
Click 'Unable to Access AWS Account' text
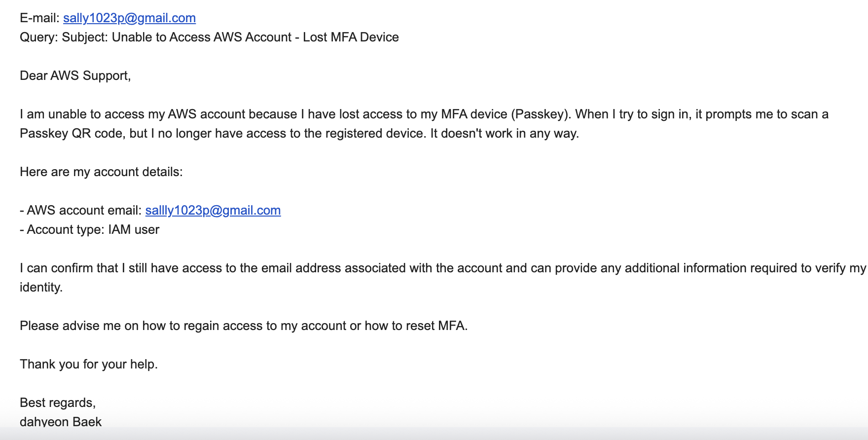202,37
